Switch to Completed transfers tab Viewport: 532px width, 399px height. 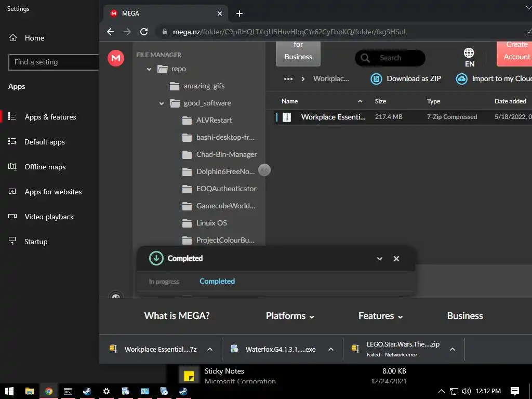tap(217, 281)
